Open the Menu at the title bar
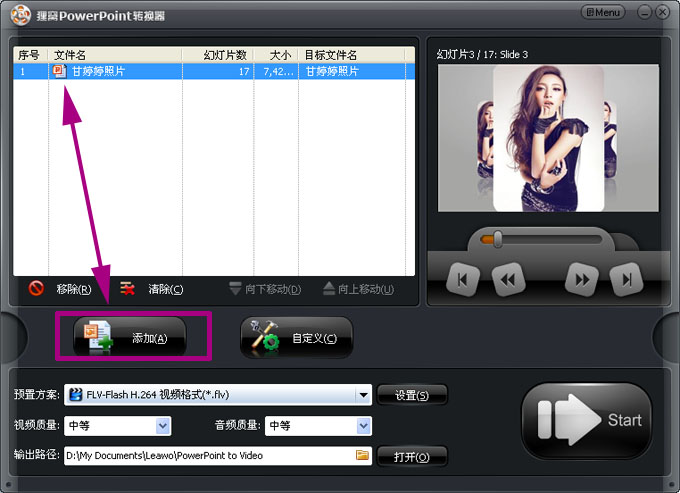The image size is (680, 493). [603, 12]
